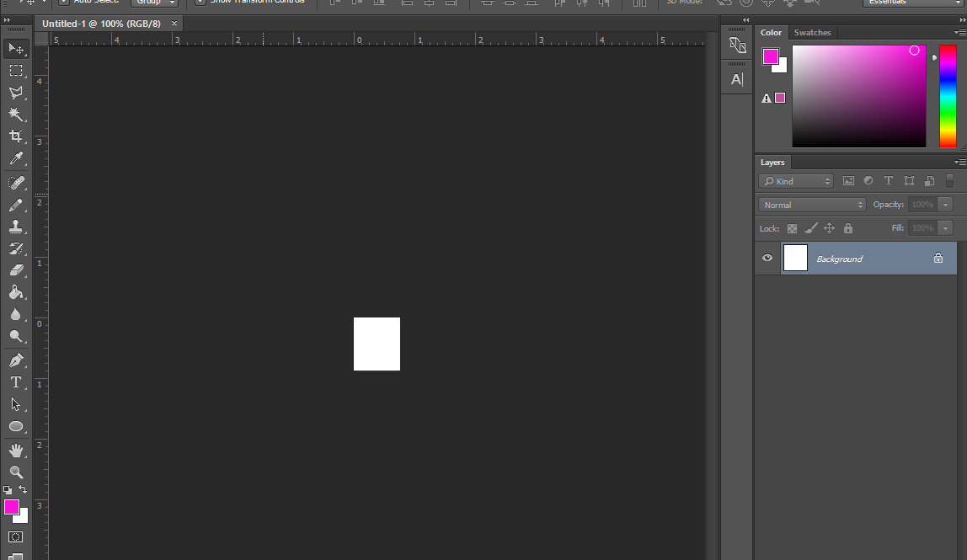The height and width of the screenshot is (560, 967).
Task: Select the Blur tool
Action: 16,315
